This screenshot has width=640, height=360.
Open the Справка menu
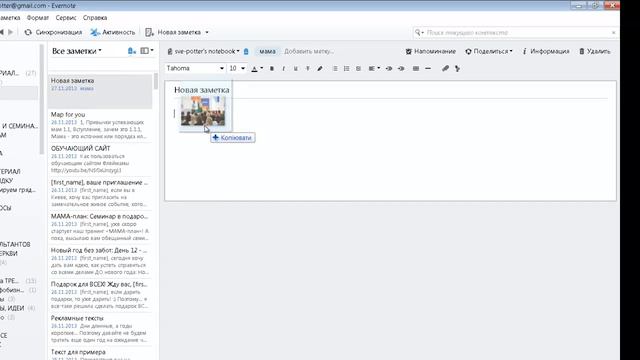coord(95,18)
